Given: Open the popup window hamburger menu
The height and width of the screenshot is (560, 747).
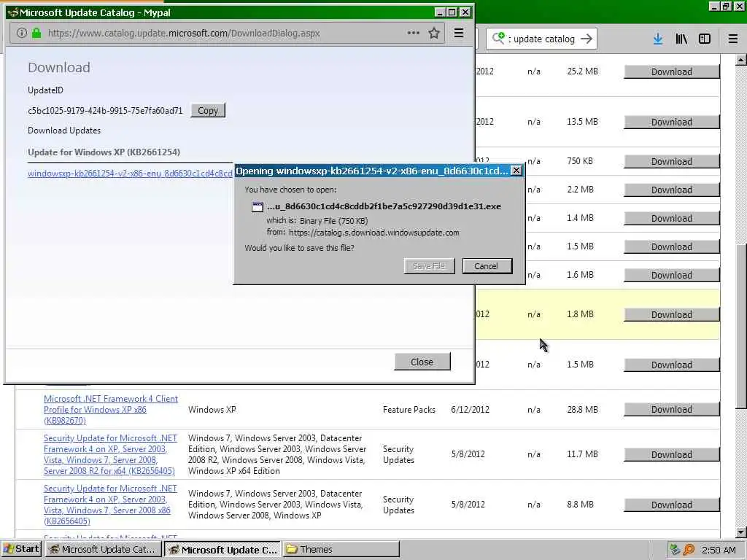Looking at the screenshot, I should coord(458,34).
